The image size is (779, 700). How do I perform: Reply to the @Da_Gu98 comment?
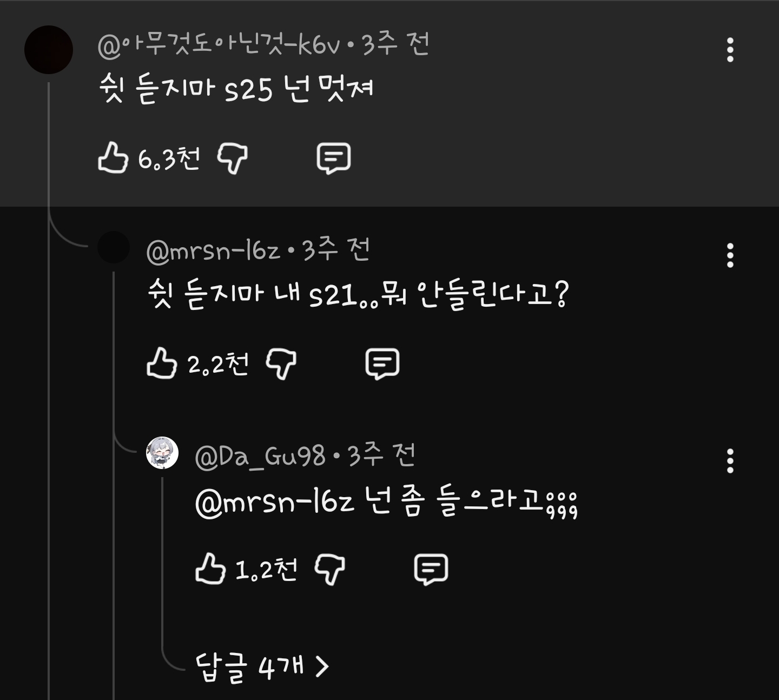pyautogui.click(x=431, y=569)
